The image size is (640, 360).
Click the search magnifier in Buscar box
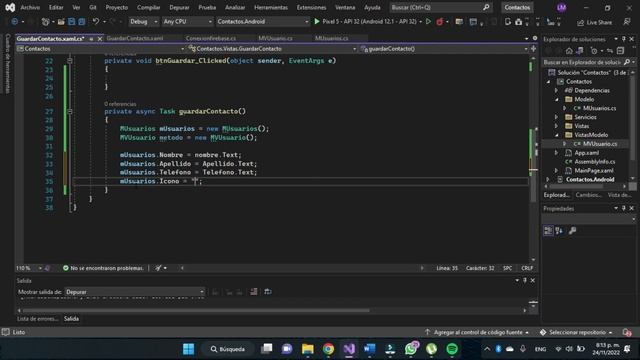click(x=486, y=7)
